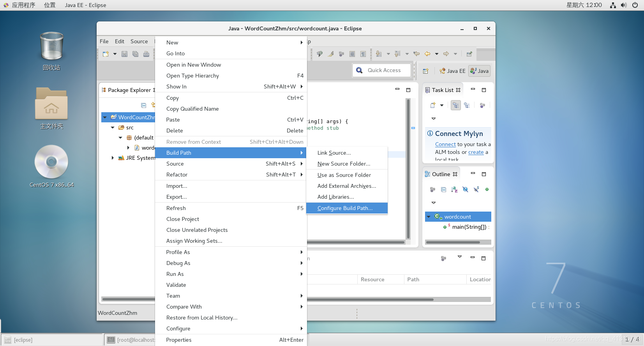Click the Previous Annotation arrow icon
Screen dimensions: 644x346
pos(397,54)
